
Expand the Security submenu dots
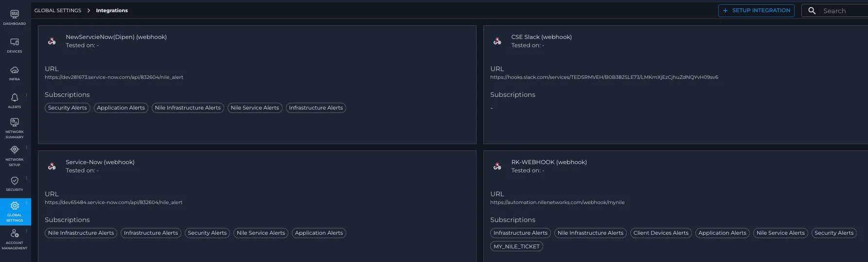27,178
